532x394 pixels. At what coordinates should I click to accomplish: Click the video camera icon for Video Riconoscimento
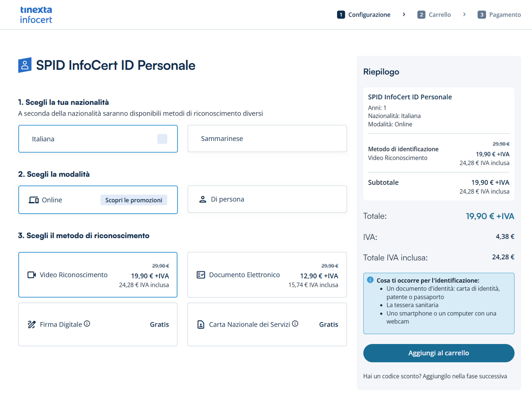point(32,275)
